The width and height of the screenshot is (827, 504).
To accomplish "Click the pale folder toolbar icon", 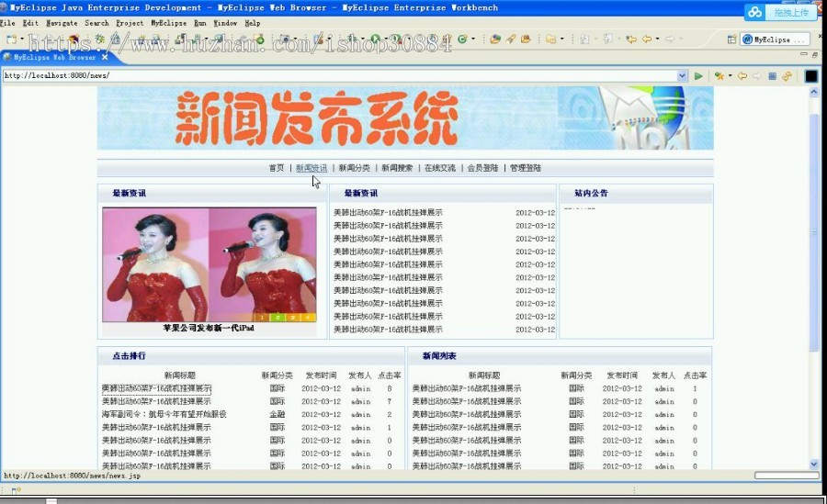I will point(550,39).
